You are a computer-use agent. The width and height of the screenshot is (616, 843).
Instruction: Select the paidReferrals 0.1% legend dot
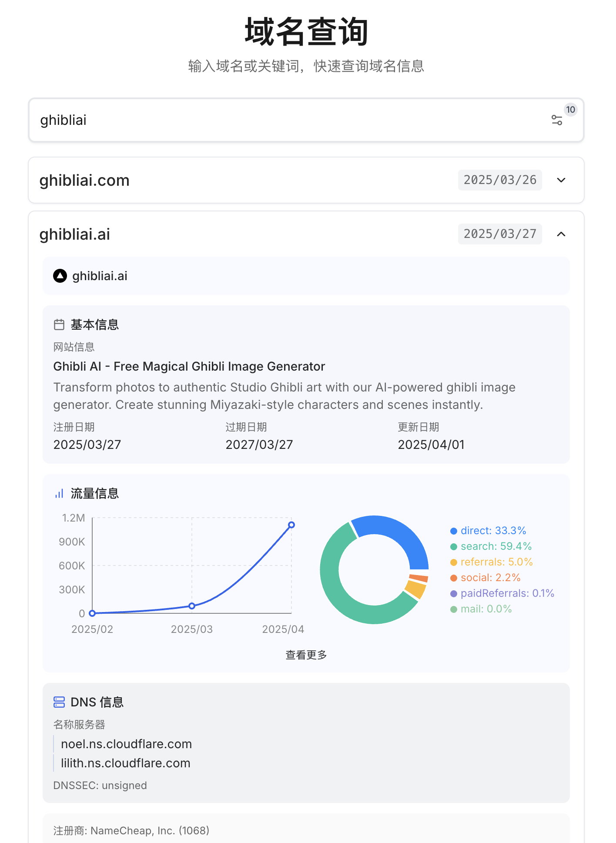pyautogui.click(x=454, y=593)
